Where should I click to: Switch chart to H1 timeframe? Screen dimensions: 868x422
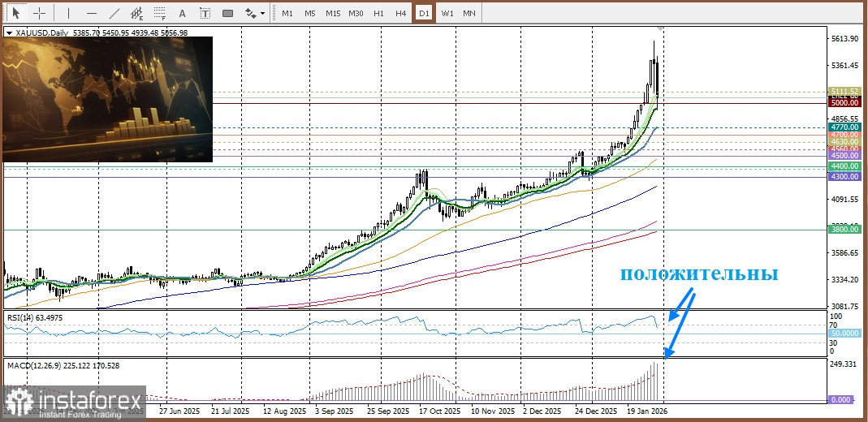point(378,13)
